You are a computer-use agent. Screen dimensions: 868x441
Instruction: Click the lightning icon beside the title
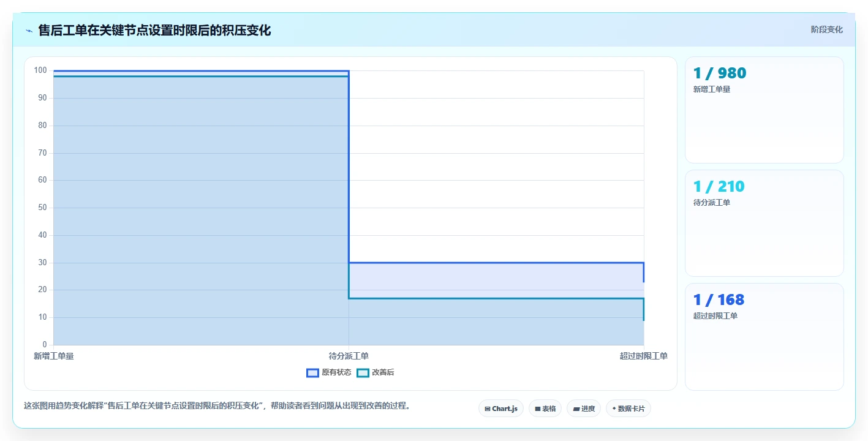(29, 31)
